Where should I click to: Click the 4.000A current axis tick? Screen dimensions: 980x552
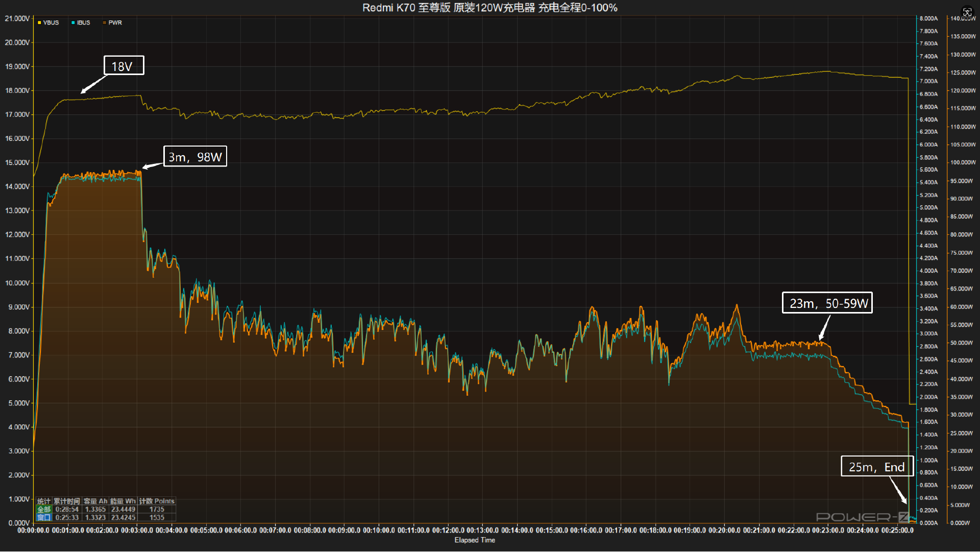pyautogui.click(x=929, y=271)
